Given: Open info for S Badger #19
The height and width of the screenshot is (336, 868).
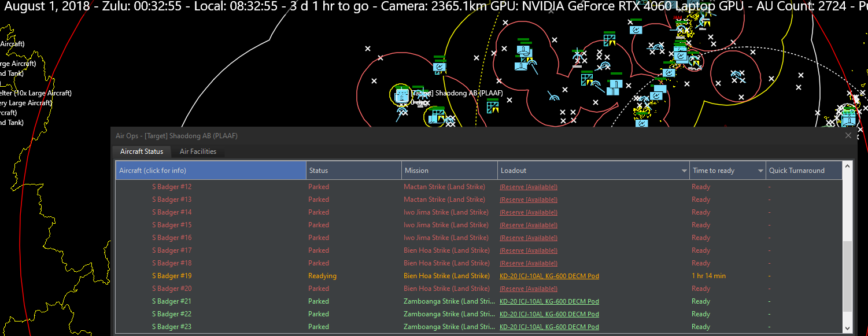Looking at the screenshot, I should [x=172, y=276].
